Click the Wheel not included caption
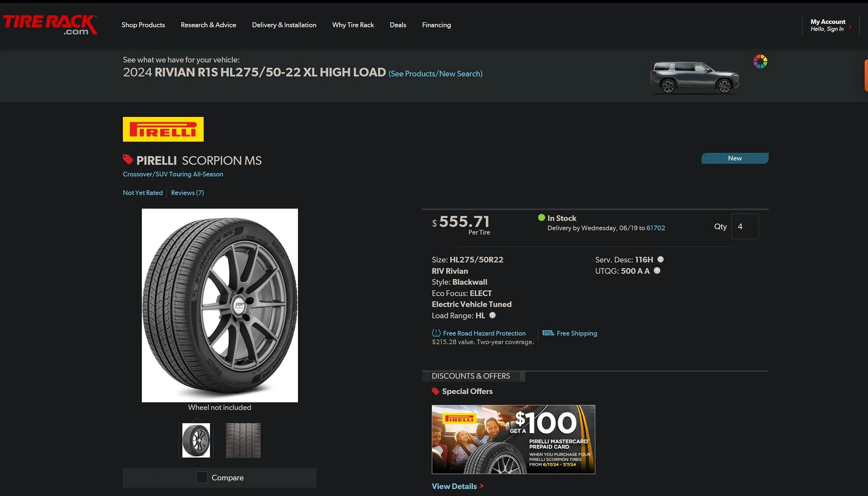Viewport: 868px width, 496px height. (219, 407)
